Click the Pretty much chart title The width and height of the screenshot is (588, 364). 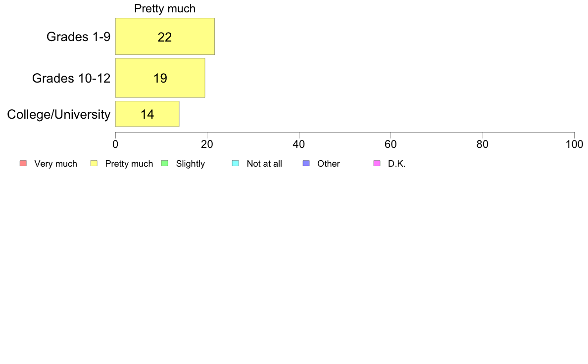click(x=165, y=8)
